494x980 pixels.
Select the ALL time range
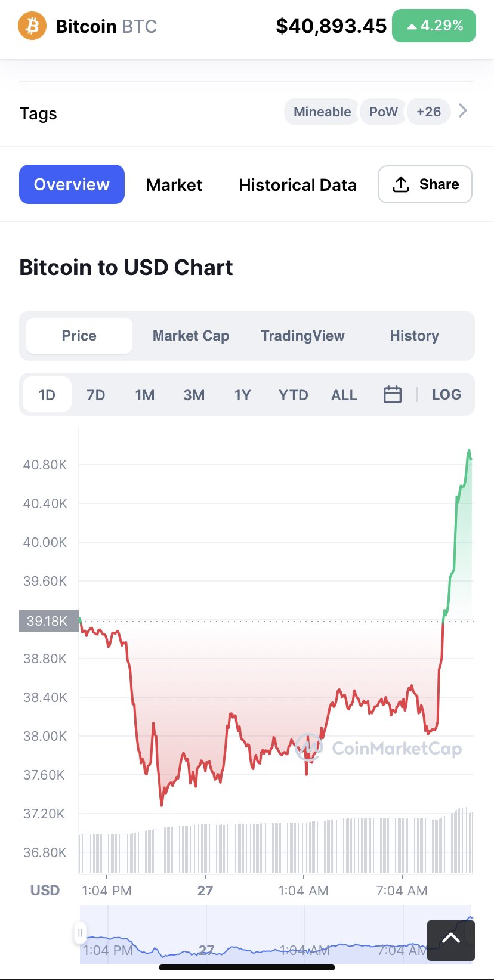pos(344,395)
